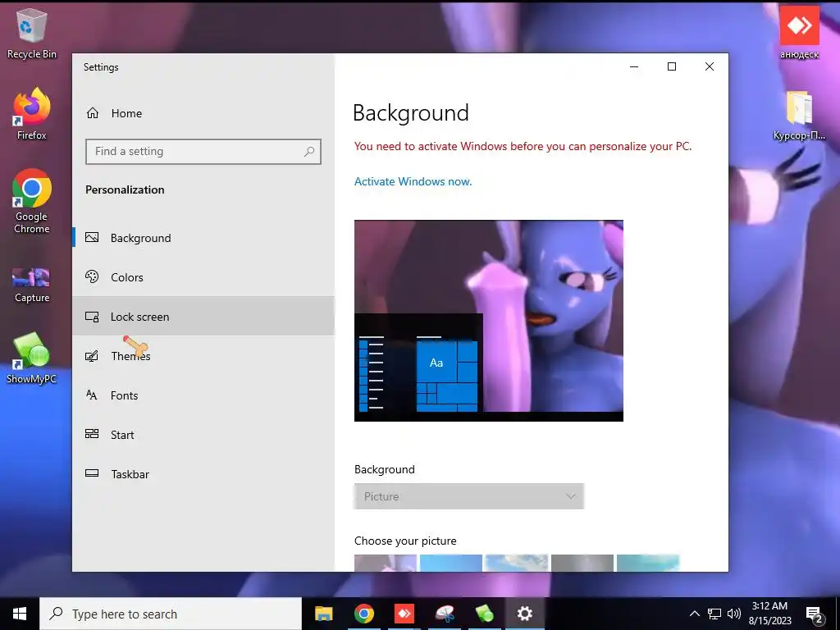Click the Type here to search box

coord(171,614)
